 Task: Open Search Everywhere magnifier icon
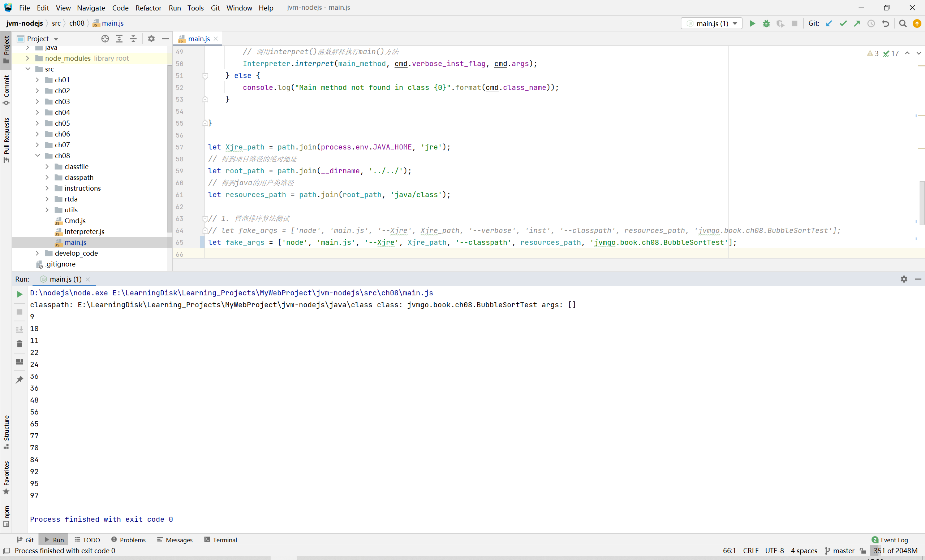(x=903, y=23)
